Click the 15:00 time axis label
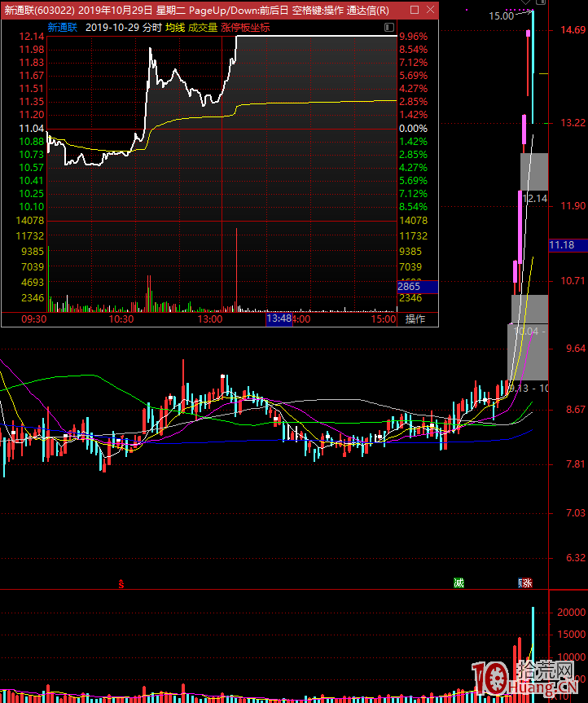The height and width of the screenshot is (703, 588). pyautogui.click(x=384, y=319)
